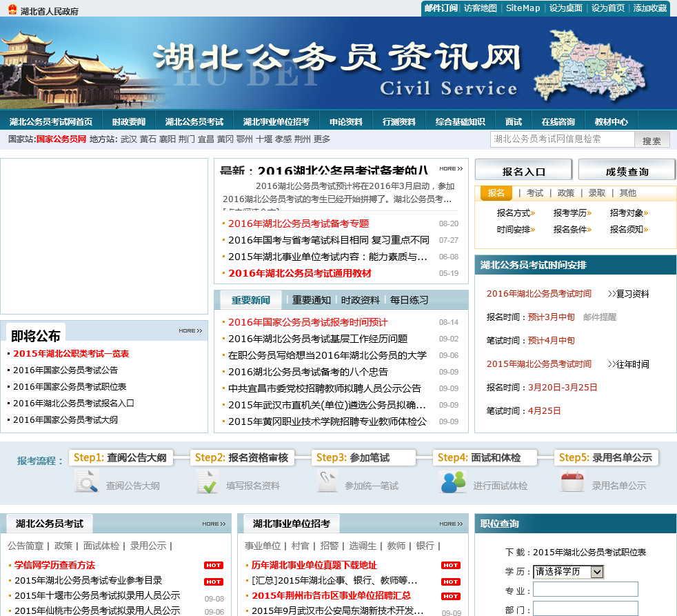Screen dimensions: 677x616
Task: Switch to 重要新闻 tab
Action: click(250, 300)
